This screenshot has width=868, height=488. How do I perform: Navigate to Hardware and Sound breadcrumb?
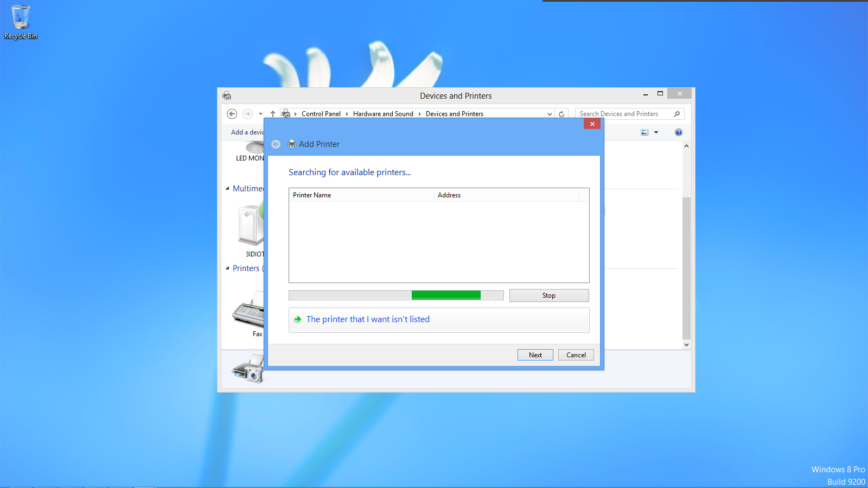[383, 113]
